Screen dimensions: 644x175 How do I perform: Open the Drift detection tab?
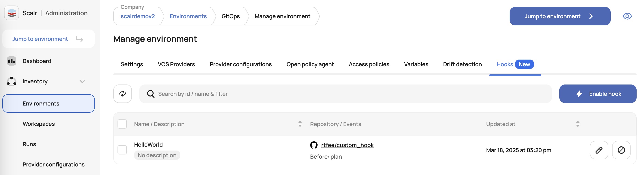tap(462, 64)
